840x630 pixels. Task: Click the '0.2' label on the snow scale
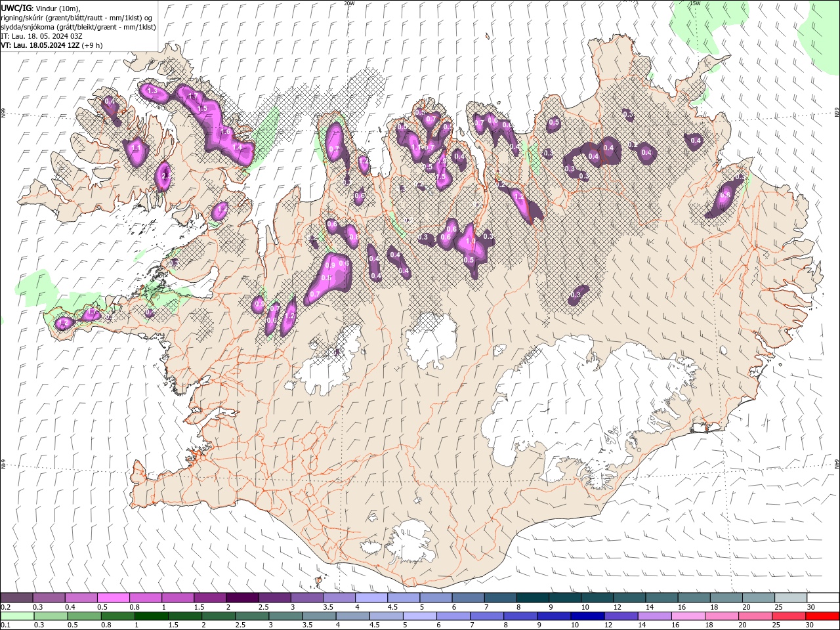click(5, 607)
